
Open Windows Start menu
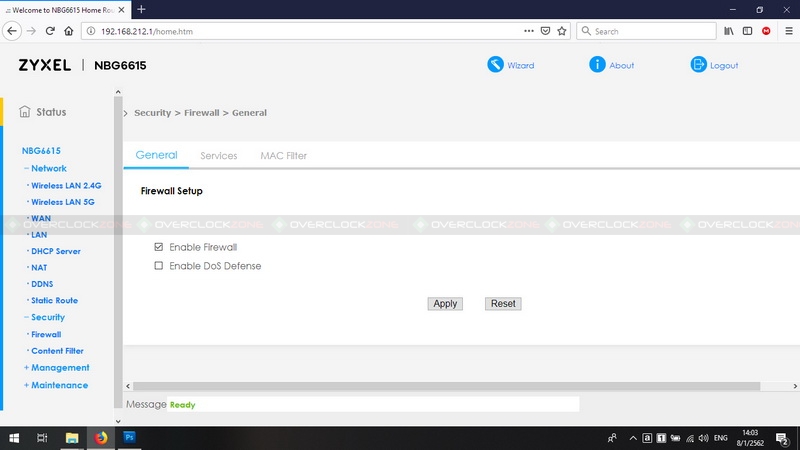point(14,438)
